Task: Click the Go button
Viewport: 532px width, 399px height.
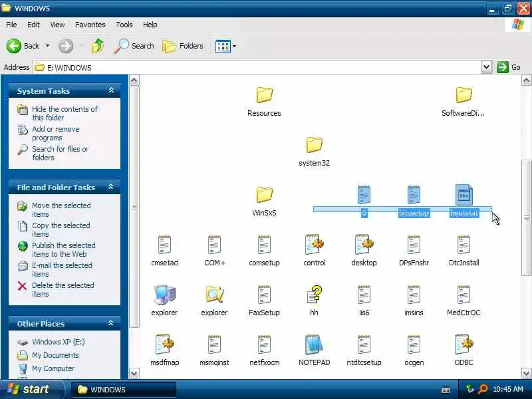Action: 509,67
